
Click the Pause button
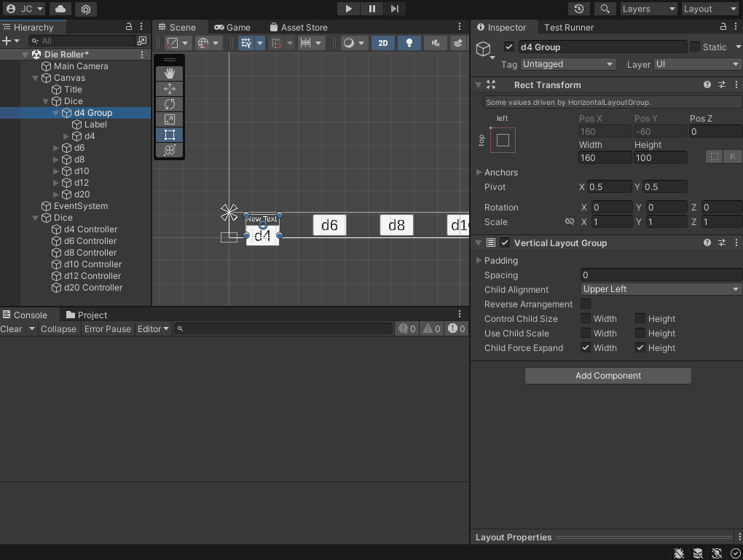(x=372, y=9)
